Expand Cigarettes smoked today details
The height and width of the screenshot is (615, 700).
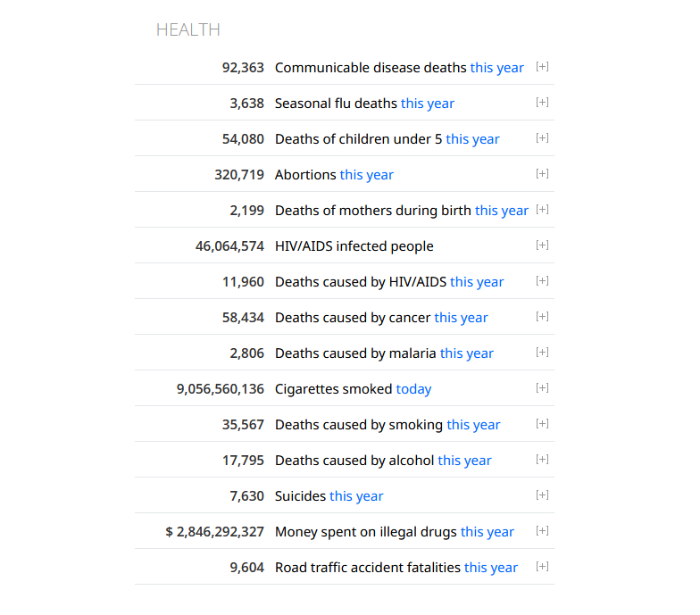pyautogui.click(x=542, y=387)
